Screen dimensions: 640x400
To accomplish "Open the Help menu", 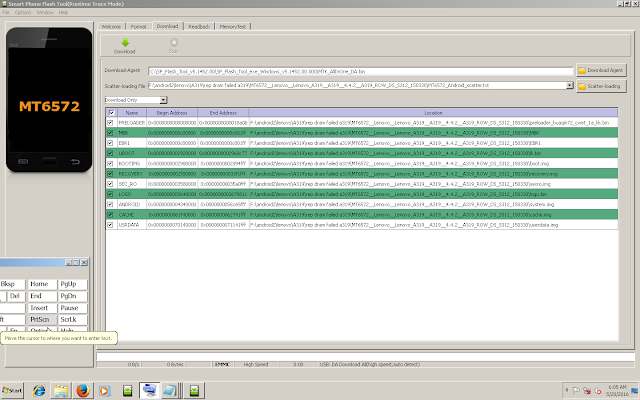I will 63,13.
